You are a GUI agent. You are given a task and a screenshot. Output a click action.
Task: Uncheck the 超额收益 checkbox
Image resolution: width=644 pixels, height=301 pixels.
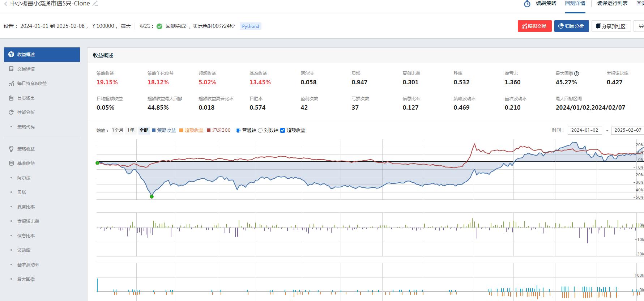tap(283, 131)
